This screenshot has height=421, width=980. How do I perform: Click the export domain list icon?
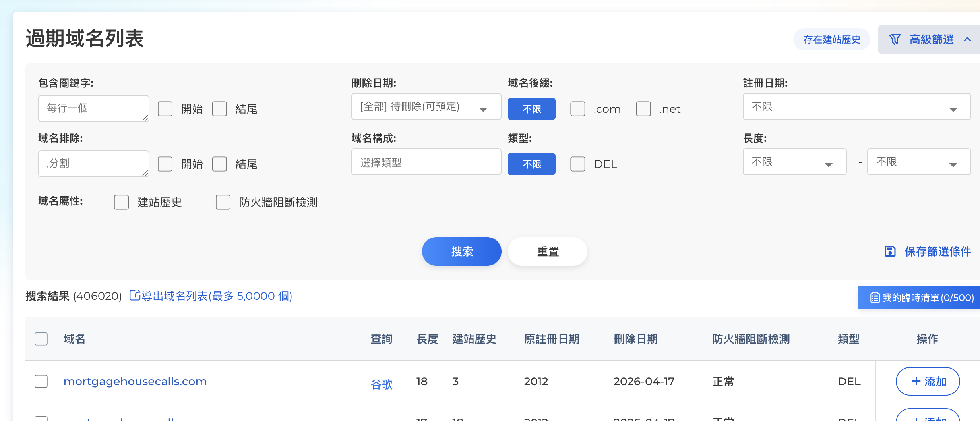pyautogui.click(x=135, y=295)
